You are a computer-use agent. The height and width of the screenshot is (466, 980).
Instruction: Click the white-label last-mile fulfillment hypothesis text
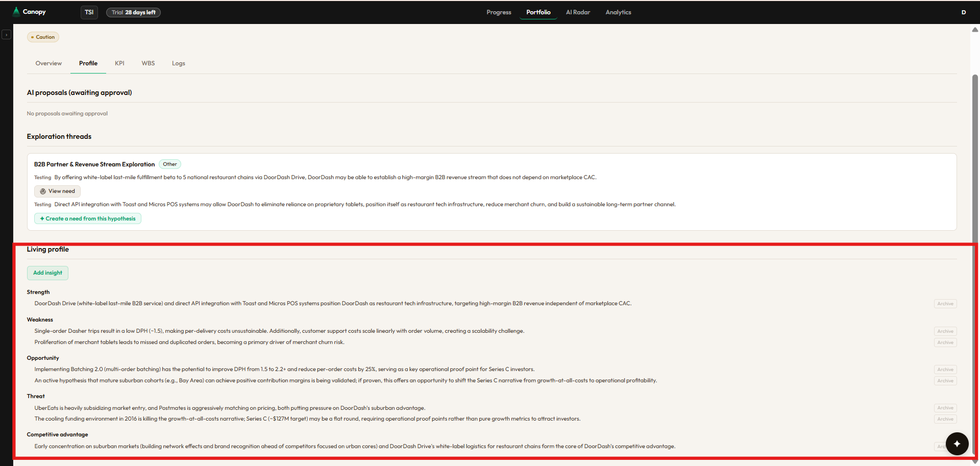pyautogui.click(x=325, y=177)
